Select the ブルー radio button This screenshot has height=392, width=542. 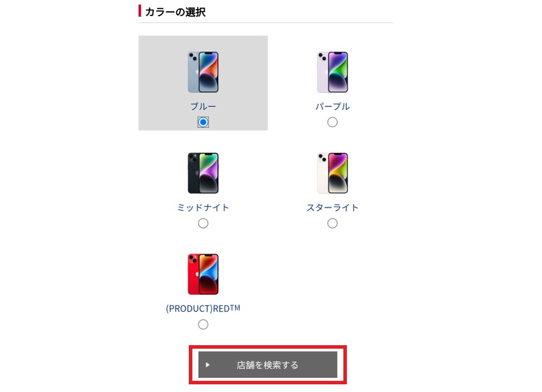203,122
